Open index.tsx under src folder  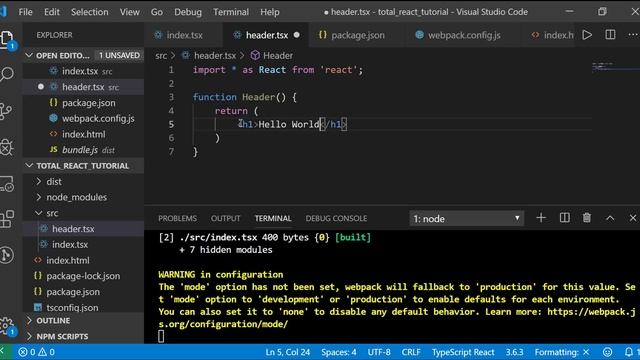point(83,244)
